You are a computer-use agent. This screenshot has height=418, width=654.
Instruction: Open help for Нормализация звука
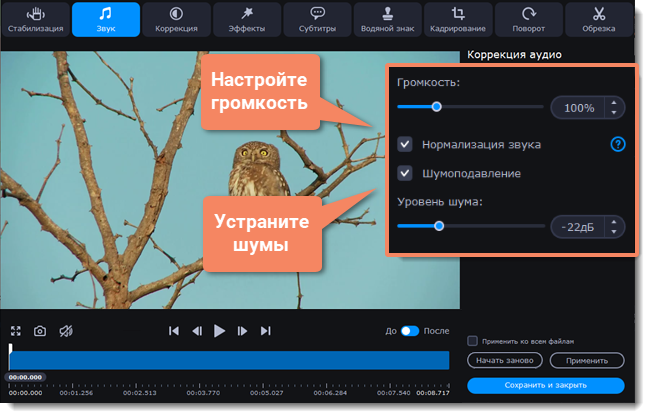coord(617,144)
